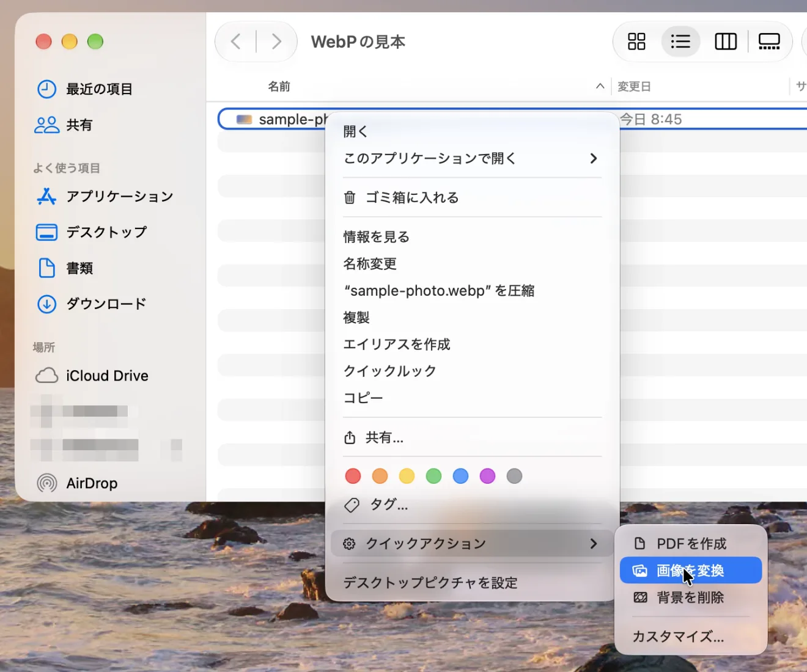Open 共有… from the context menu
This screenshot has width=807, height=672.
point(472,437)
